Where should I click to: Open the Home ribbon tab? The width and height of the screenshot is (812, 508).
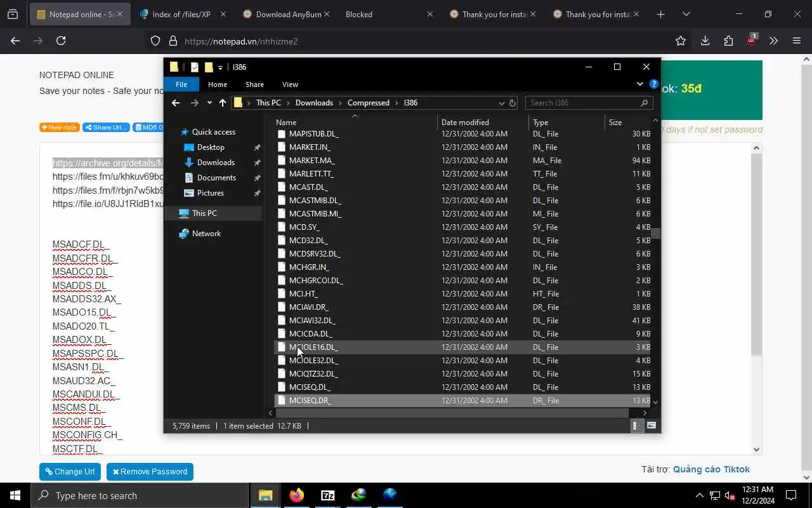click(x=218, y=84)
